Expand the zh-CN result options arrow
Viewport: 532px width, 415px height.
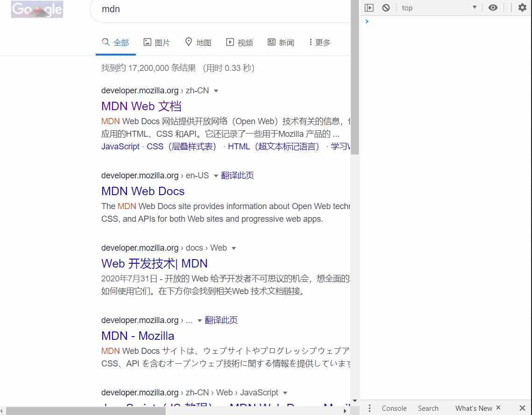coord(216,91)
